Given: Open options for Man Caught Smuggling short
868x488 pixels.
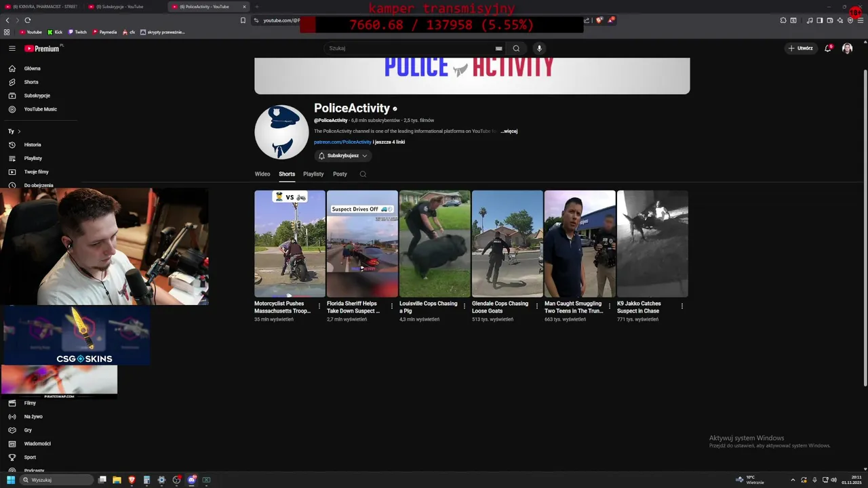Looking at the screenshot, I should coord(610,306).
